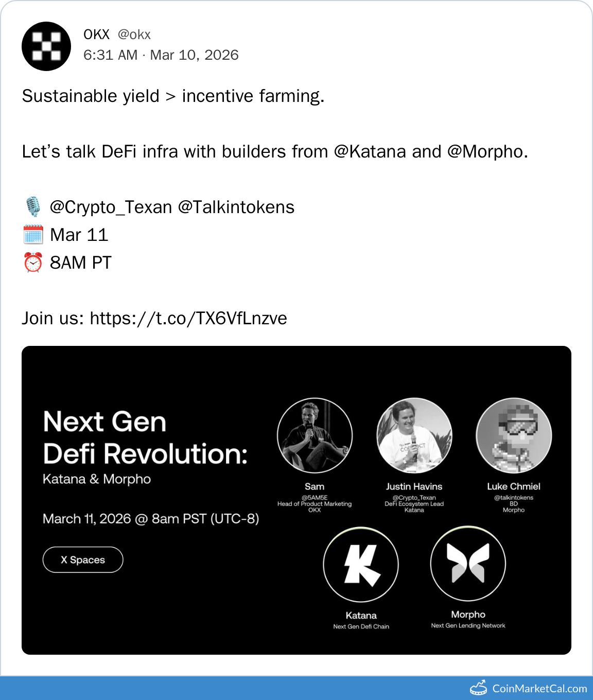Click Justin Havins' speaker photo
This screenshot has height=700, width=593.
[414, 435]
